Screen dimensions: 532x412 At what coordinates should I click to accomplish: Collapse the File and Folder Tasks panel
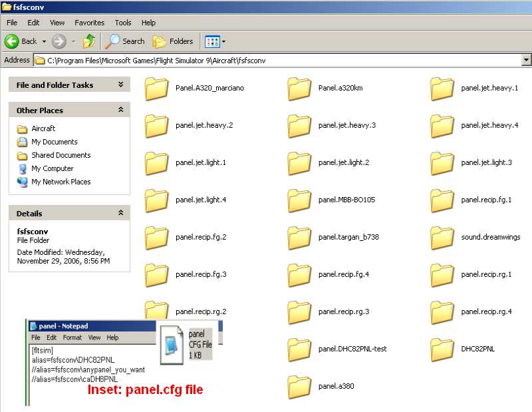[120, 85]
